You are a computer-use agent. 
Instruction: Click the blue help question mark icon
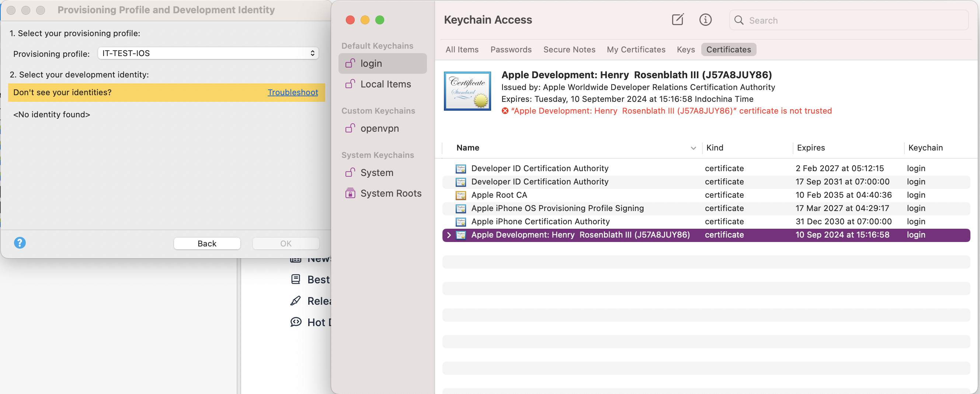(20, 242)
